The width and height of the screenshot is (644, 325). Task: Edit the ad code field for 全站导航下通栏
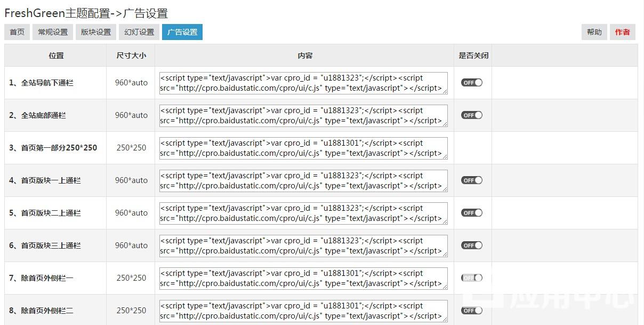[303, 83]
